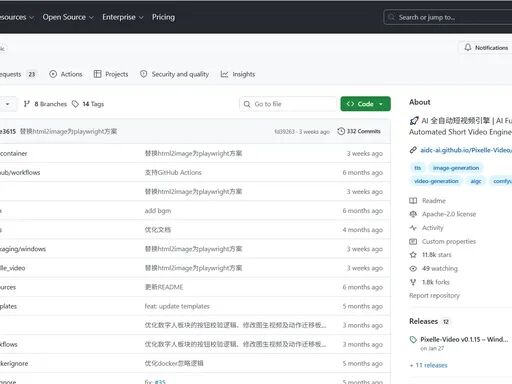Open the commit history clock icon

coord(341,131)
